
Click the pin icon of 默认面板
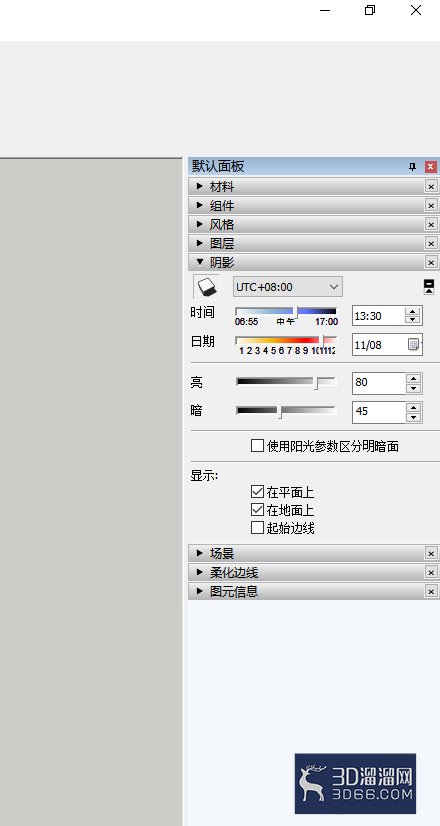[413, 167]
